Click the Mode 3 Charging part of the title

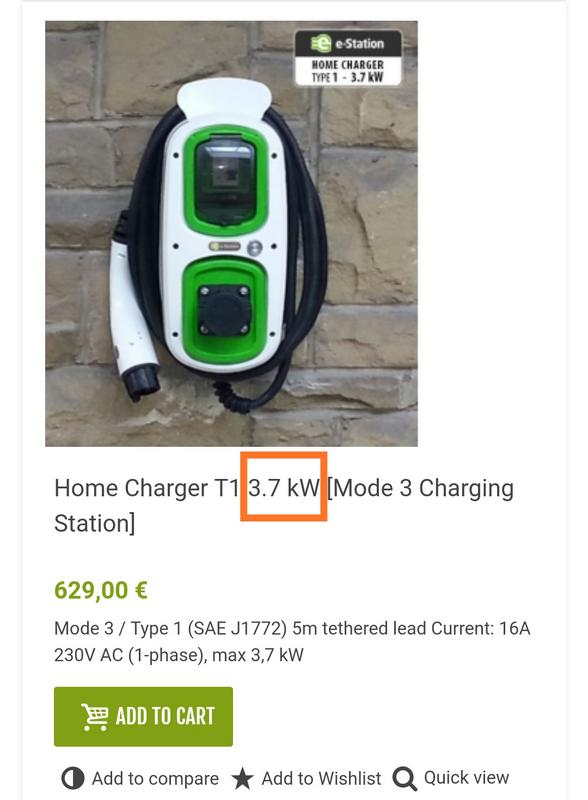420,489
